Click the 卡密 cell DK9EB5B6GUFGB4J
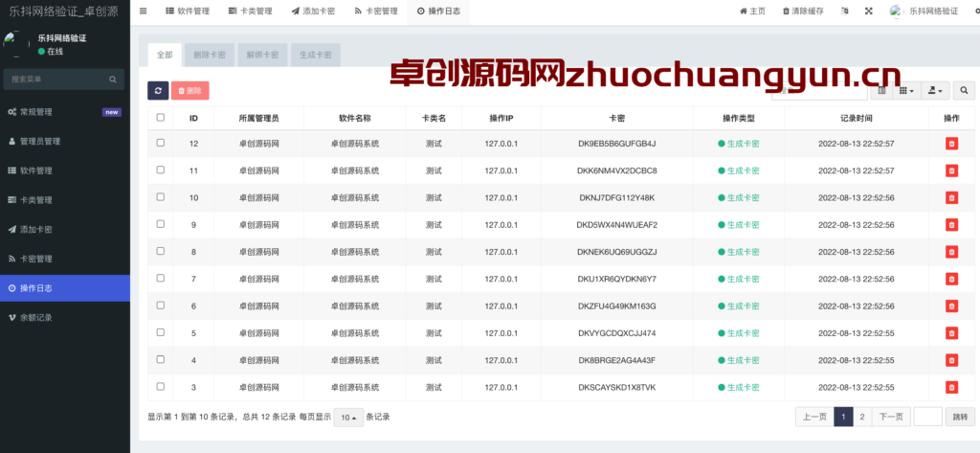The height and width of the screenshot is (453, 980). pos(617,144)
